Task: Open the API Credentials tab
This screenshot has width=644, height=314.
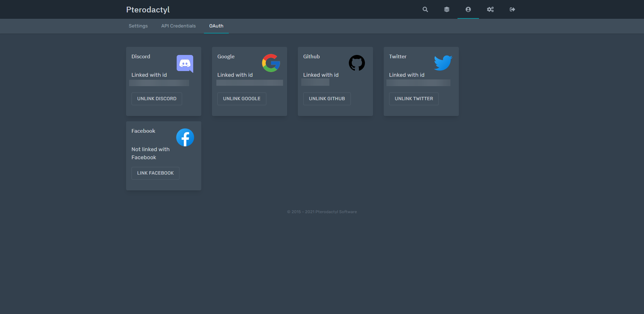Action: pyautogui.click(x=178, y=26)
